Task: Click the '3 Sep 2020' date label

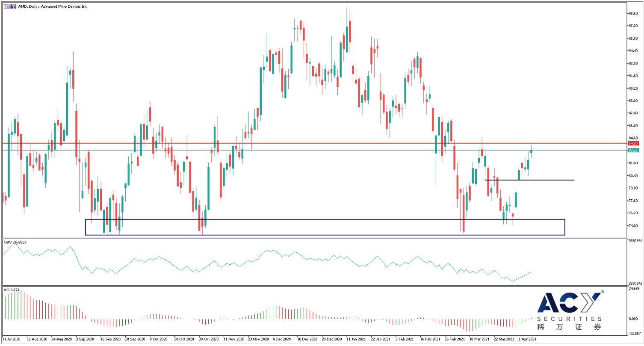Action: 85,339
